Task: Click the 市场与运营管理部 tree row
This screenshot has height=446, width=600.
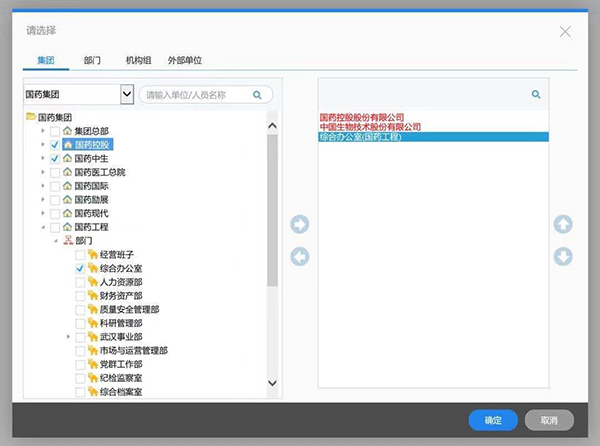Action: tap(134, 350)
